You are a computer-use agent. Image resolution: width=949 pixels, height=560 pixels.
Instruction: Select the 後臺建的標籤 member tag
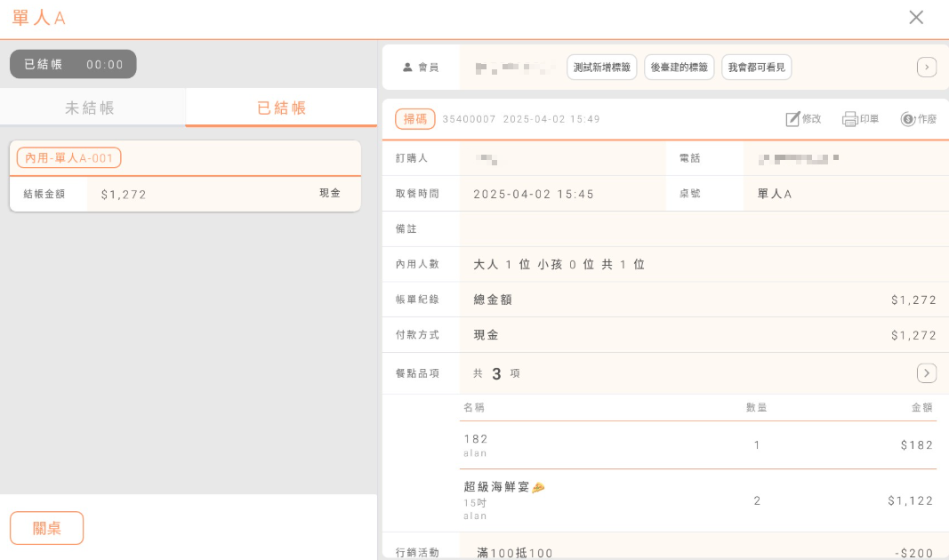tap(679, 68)
